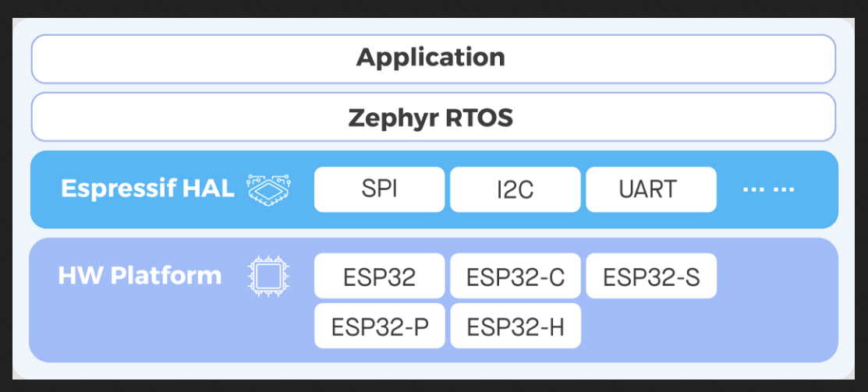The height and width of the screenshot is (392, 868).
Task: Select the Zephyr RTOS layer box
Action: point(433,117)
